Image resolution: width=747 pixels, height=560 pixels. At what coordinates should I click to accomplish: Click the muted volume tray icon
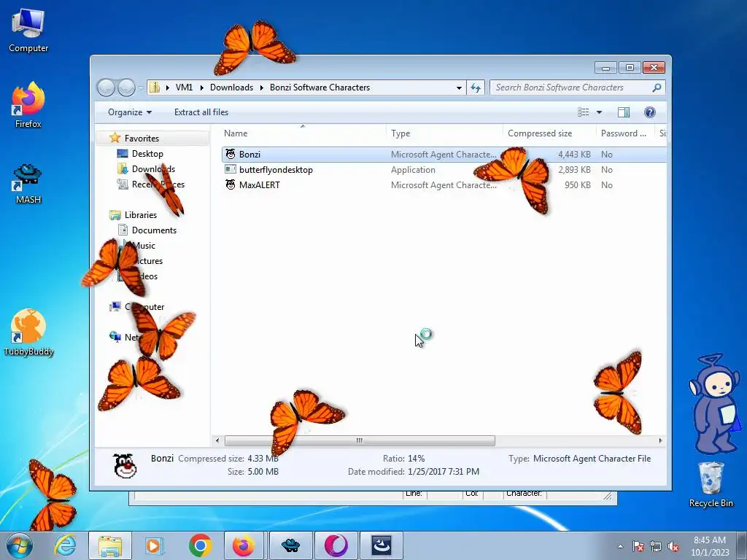673,546
